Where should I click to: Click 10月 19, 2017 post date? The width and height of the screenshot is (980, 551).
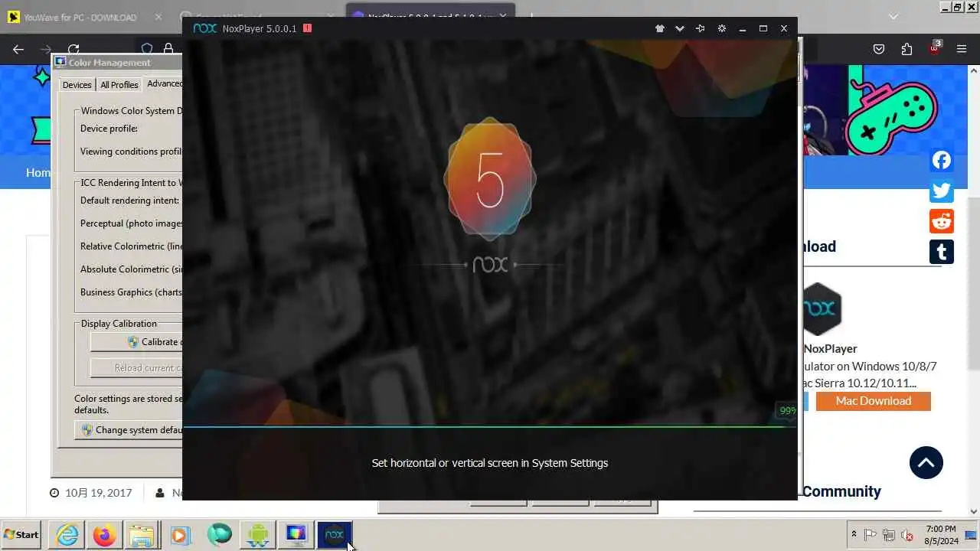coord(98,493)
